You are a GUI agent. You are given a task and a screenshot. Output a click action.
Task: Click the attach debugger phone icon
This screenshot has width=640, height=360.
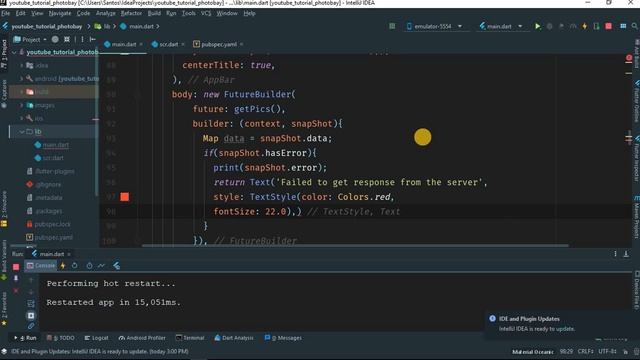[596, 26]
